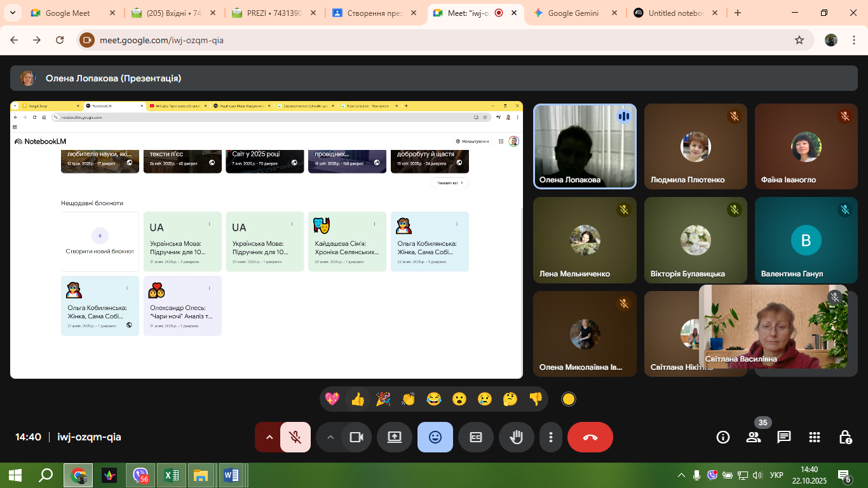
Task: Toggle the camera on or off
Action: coord(356,437)
